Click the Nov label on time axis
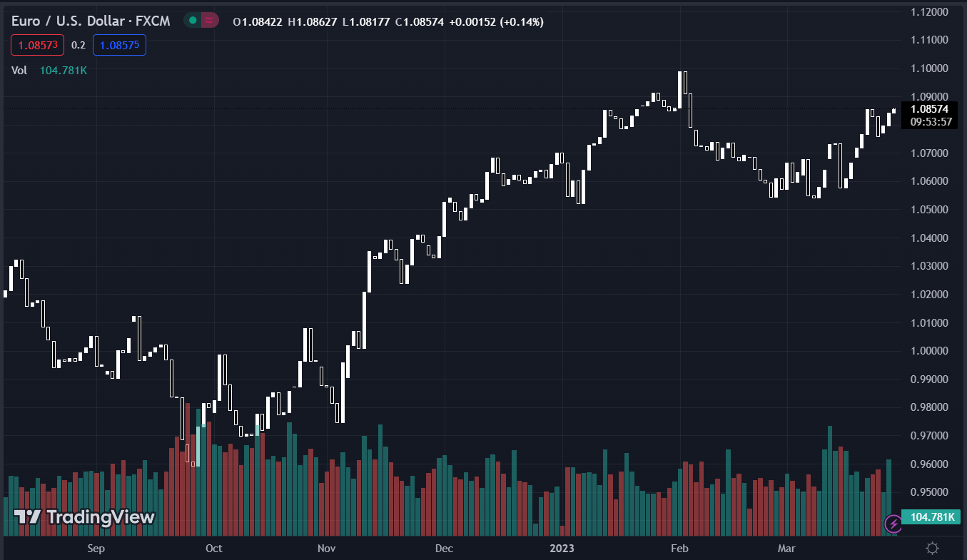 pyautogui.click(x=326, y=548)
